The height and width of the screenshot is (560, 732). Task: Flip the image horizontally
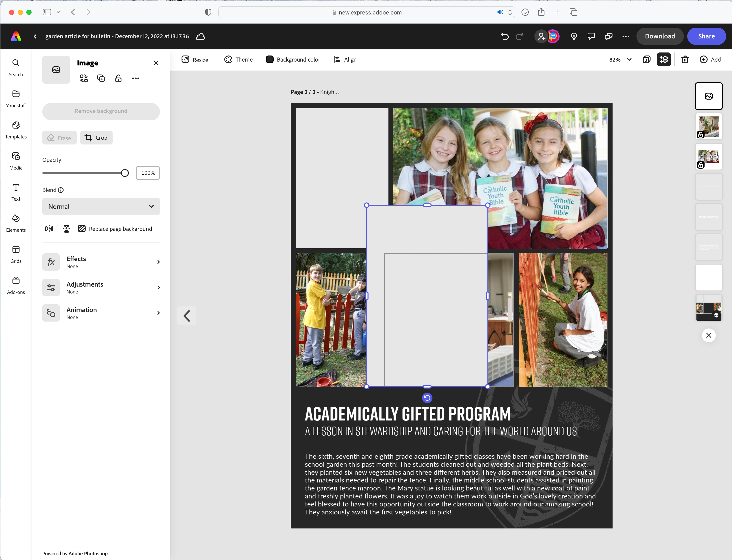49,229
